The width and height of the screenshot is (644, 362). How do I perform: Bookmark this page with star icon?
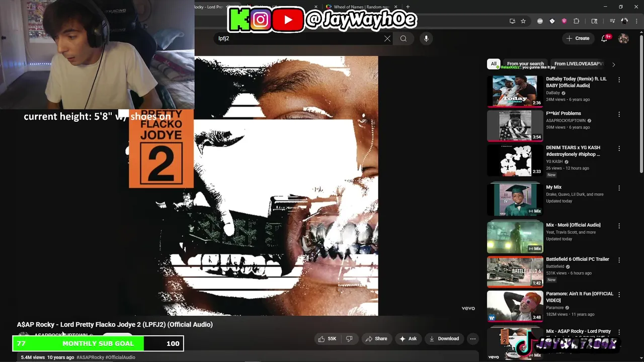click(x=523, y=21)
